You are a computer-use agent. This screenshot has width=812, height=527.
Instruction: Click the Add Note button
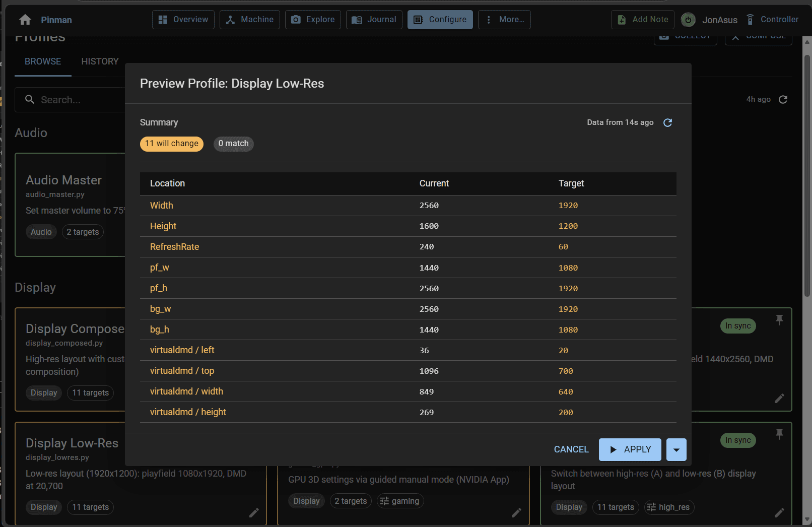pos(643,20)
